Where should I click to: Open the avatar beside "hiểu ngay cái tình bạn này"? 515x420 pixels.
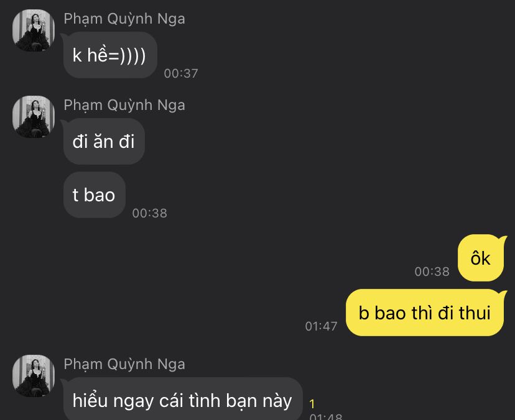tap(34, 376)
